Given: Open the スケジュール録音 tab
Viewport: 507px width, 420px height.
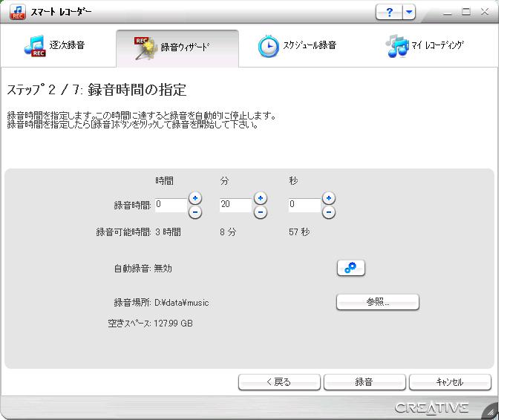Looking at the screenshot, I should (x=298, y=46).
